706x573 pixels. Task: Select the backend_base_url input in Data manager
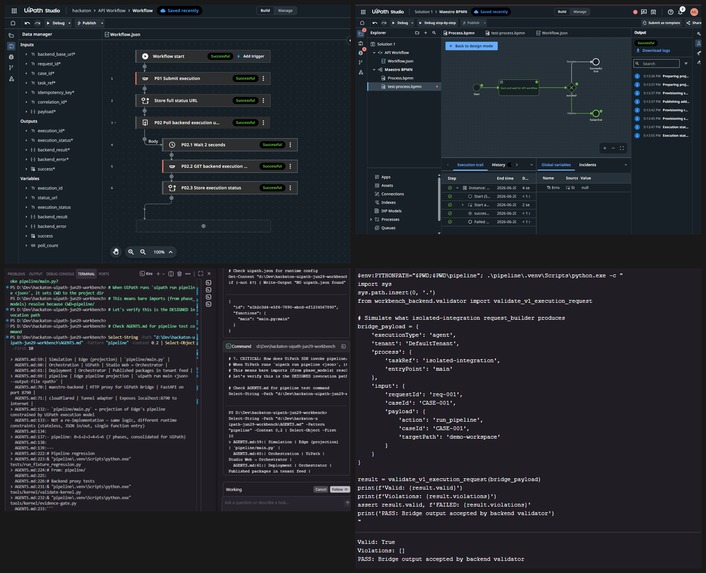click(56, 54)
